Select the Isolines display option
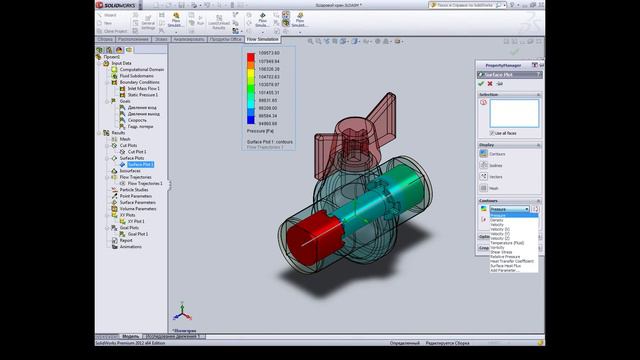Viewport: 640px width, 360px height. click(x=483, y=165)
